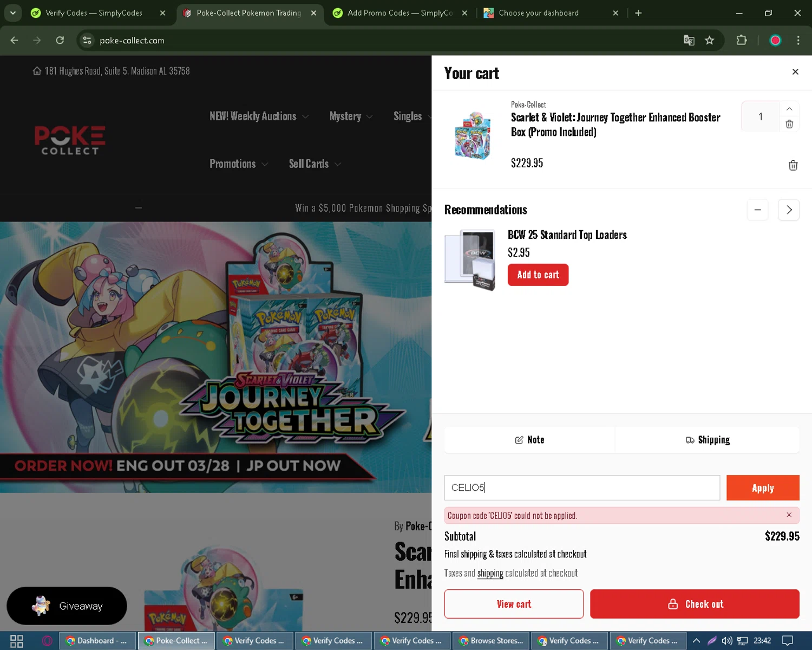The height and width of the screenshot is (650, 812).
Task: Close the Your cart panel
Action: 795,71
